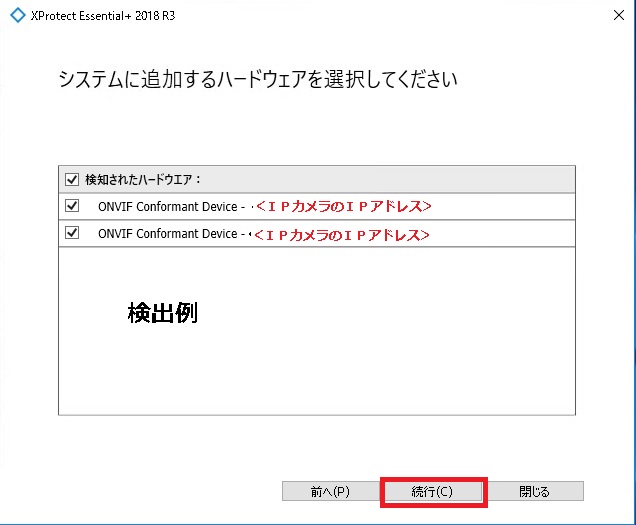Toggle the 検知されたハードウエア select-all checkbox

[x=72, y=179]
